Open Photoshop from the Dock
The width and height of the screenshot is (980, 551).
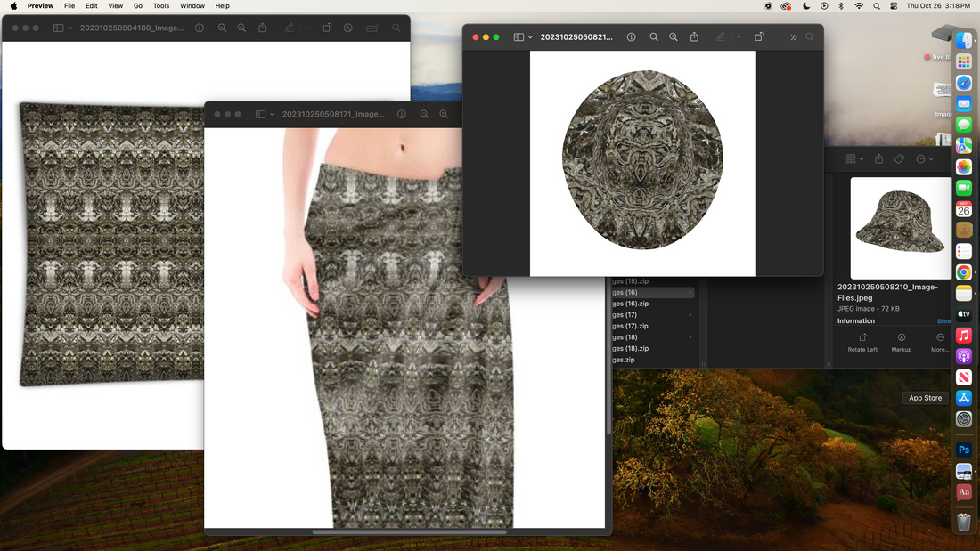click(x=963, y=450)
